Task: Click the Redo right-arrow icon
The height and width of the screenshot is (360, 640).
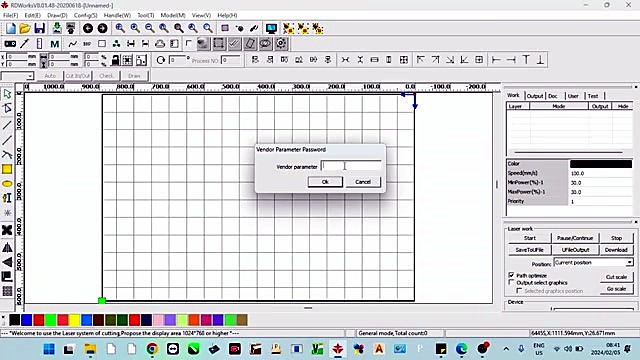Action: coord(102,28)
